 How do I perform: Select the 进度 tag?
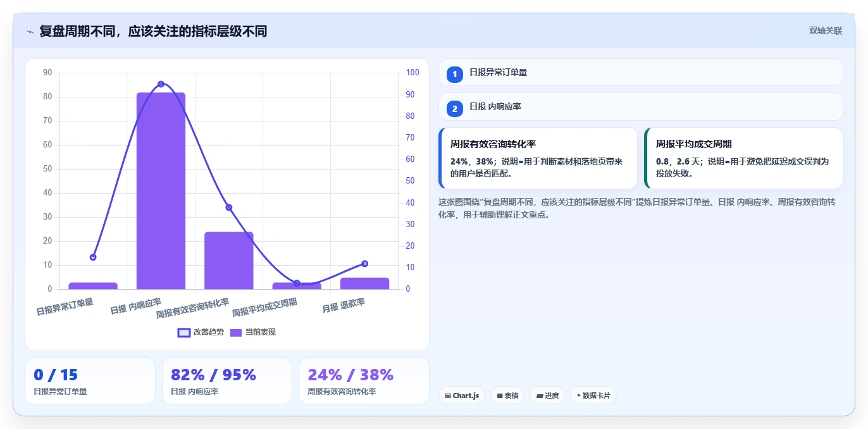click(547, 395)
